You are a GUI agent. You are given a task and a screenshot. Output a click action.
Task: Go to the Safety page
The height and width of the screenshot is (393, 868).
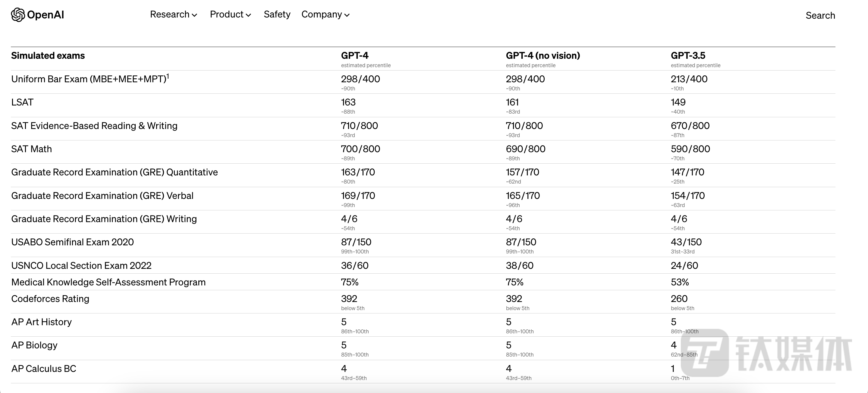(x=277, y=14)
